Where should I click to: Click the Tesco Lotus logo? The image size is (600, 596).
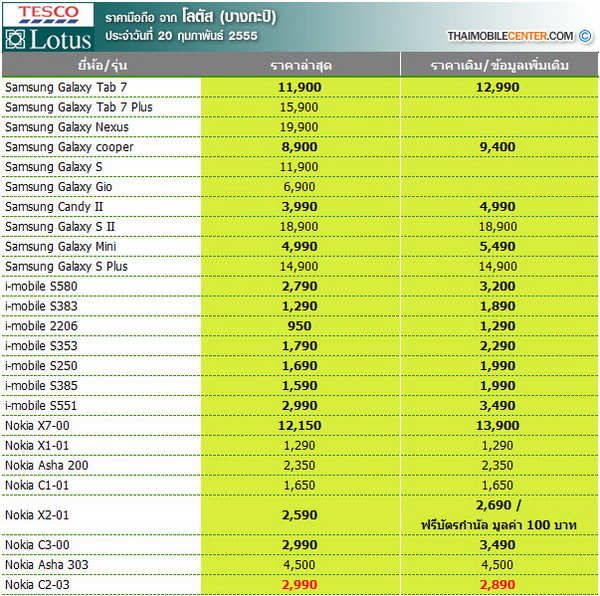click(x=48, y=27)
